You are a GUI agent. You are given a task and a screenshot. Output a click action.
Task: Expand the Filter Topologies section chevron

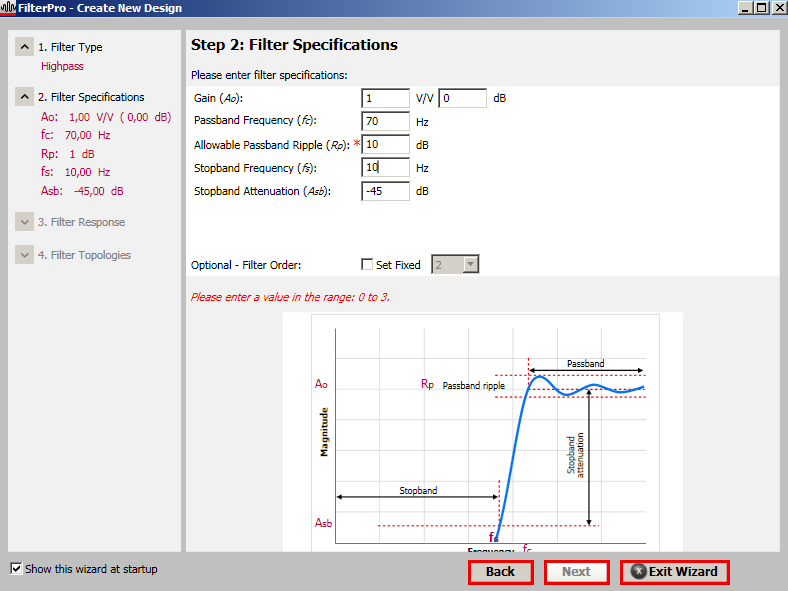[24, 255]
